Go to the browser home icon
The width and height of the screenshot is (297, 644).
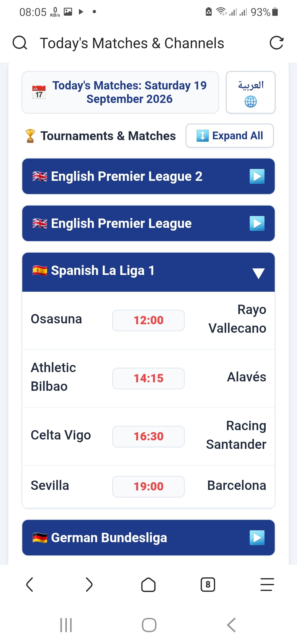pos(148,584)
